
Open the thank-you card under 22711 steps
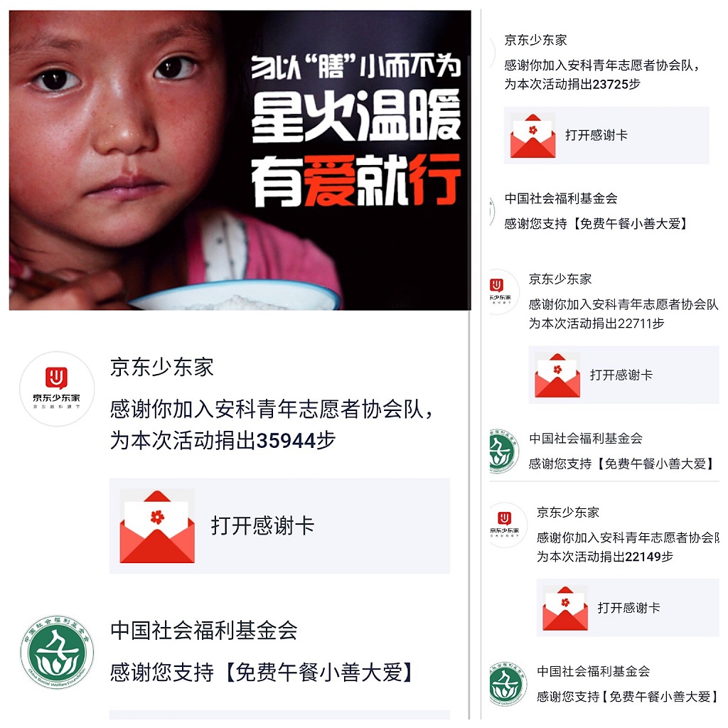point(623,375)
